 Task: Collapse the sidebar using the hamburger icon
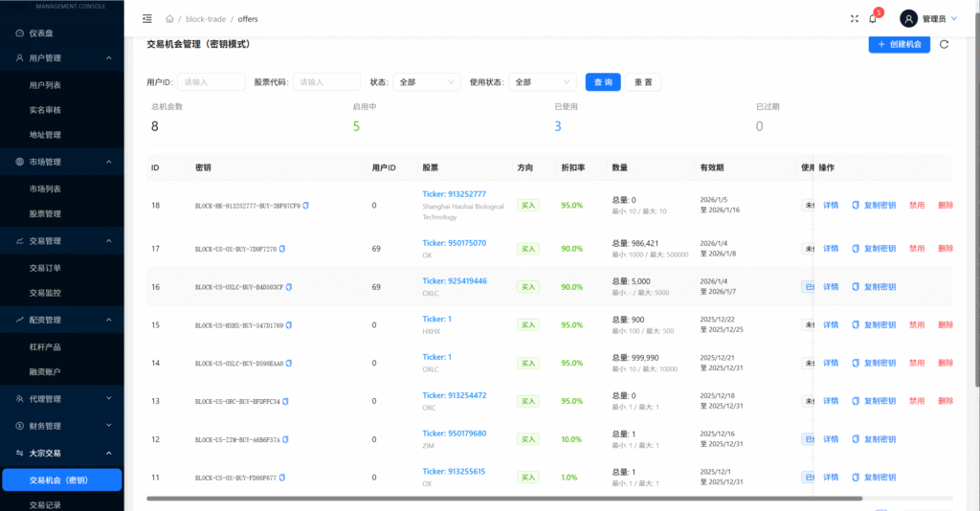(x=146, y=18)
